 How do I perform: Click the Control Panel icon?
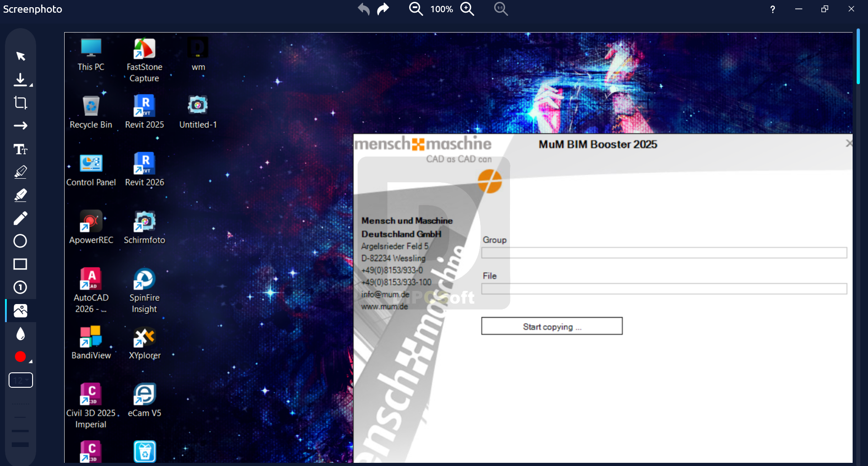(x=91, y=170)
